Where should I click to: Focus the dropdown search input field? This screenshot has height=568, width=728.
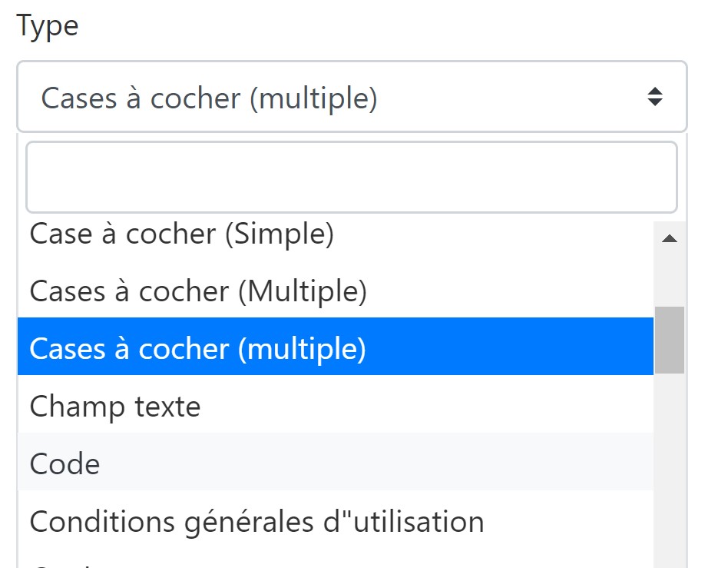352,177
